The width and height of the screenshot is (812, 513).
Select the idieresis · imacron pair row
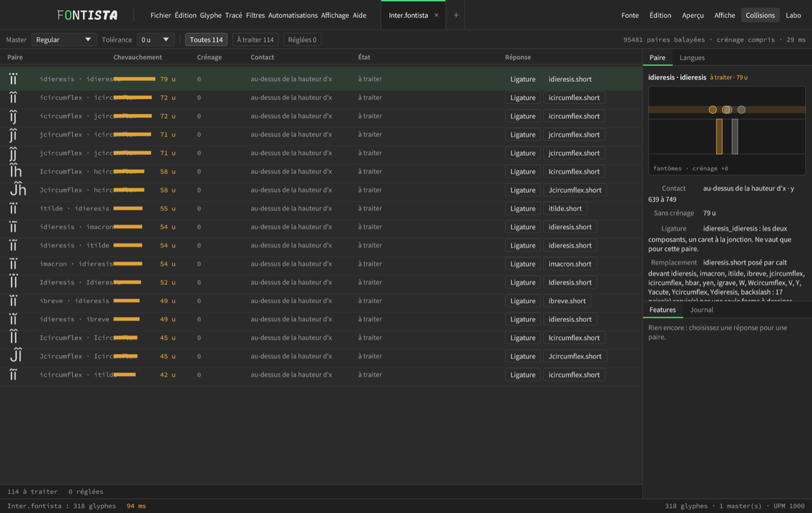coord(321,227)
